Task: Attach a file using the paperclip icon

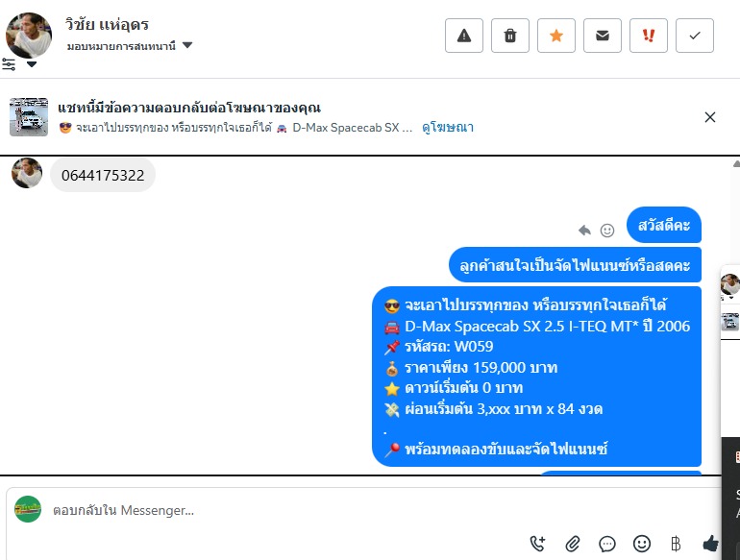Action: 573,544
